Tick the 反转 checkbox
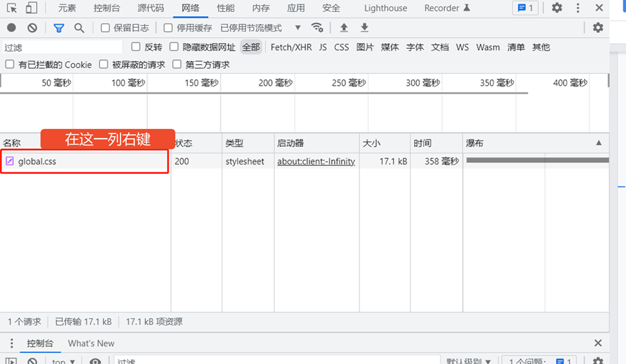 point(135,47)
